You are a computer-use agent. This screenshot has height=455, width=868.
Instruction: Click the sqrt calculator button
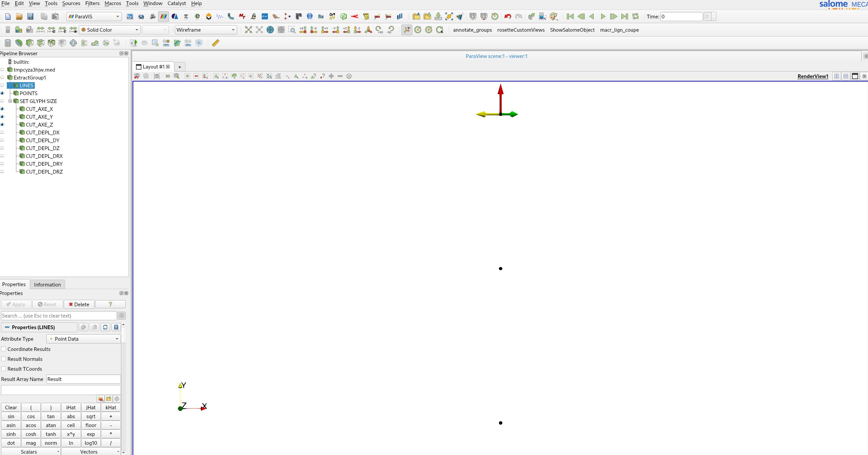coord(91,416)
